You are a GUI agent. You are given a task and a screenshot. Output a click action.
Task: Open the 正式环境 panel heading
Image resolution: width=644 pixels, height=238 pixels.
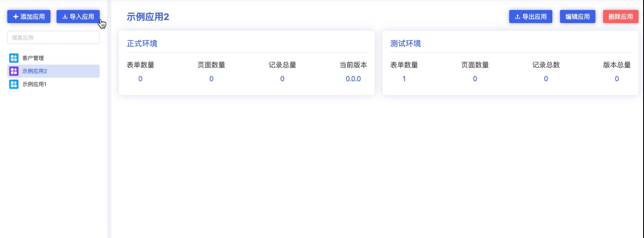[x=142, y=44]
